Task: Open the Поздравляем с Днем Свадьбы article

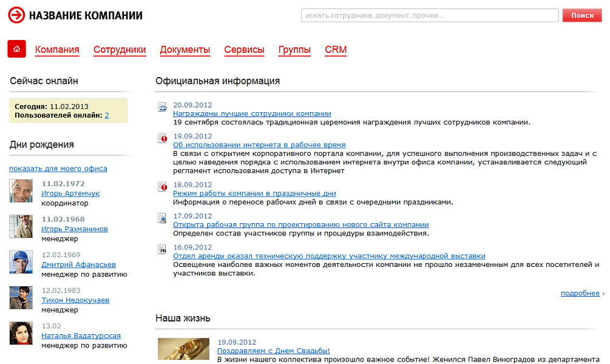Action: 273,351
